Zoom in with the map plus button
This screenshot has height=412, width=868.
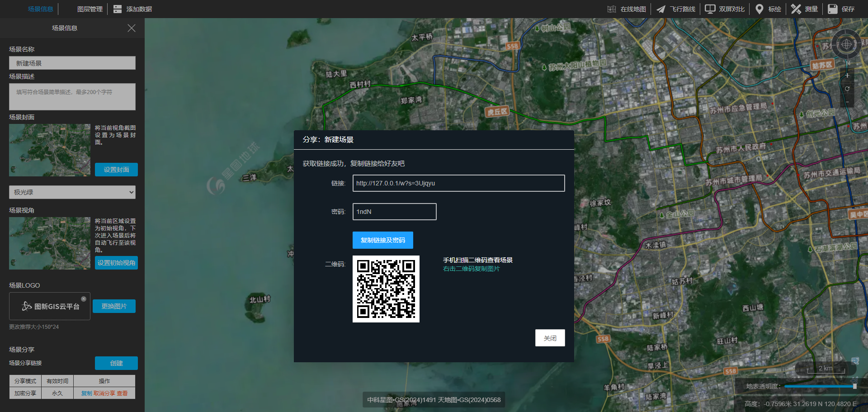[847, 76]
